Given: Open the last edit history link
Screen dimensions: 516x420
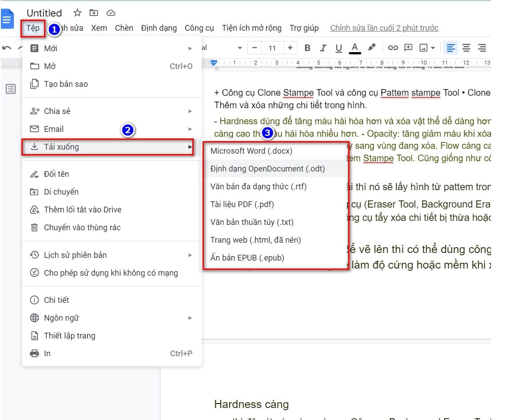Looking at the screenshot, I should [384, 28].
